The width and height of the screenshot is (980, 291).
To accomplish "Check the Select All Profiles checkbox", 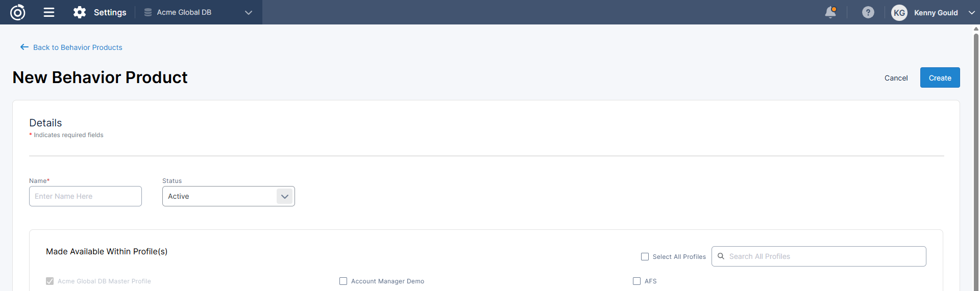I will 645,257.
